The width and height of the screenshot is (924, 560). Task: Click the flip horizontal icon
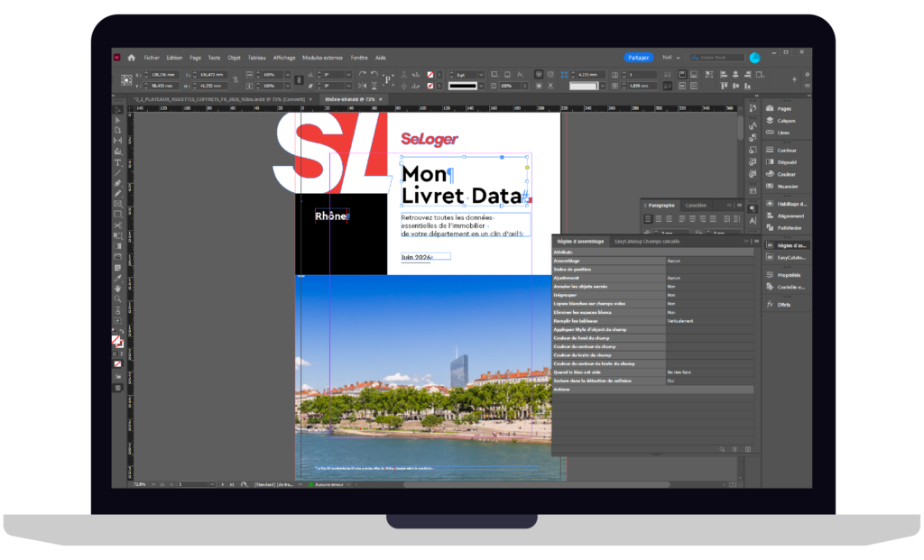(x=363, y=86)
